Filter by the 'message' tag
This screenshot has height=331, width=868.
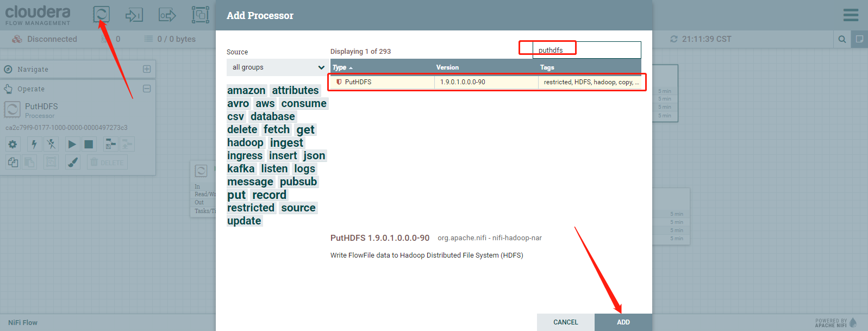(250, 182)
